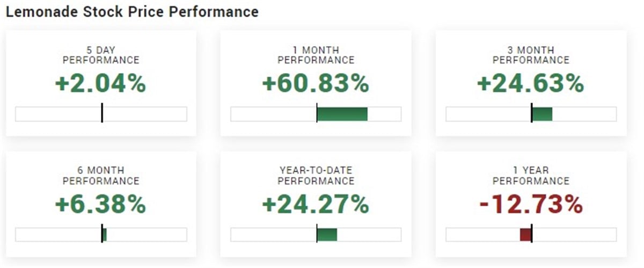
Task: Click the red -12.73% one-year value
Action: tap(531, 204)
